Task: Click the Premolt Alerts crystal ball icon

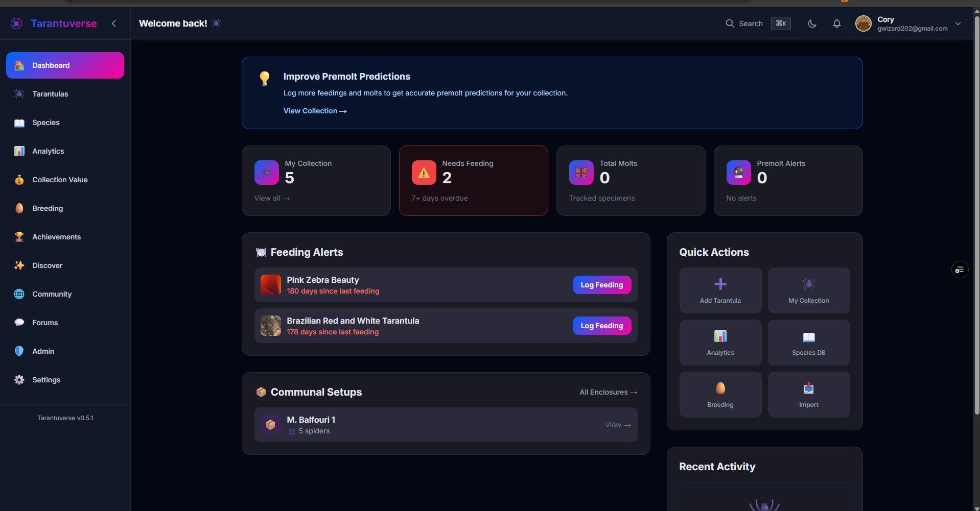Action: pyautogui.click(x=739, y=173)
